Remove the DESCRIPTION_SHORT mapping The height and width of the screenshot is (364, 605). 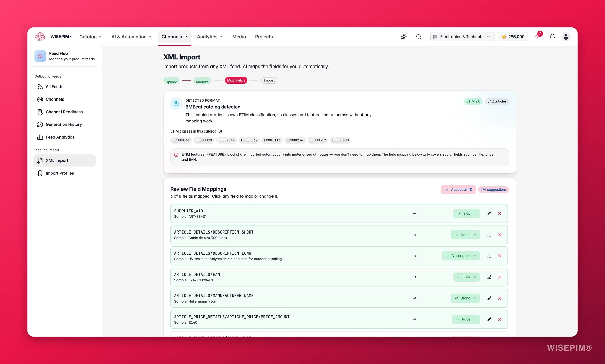click(500, 235)
